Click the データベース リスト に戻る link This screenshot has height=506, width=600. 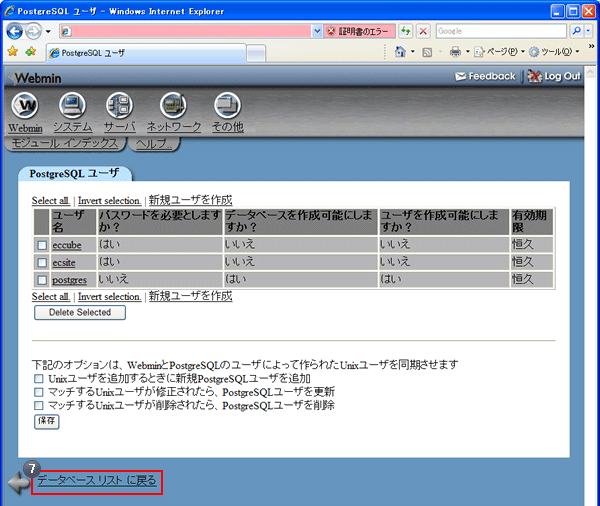pyautogui.click(x=97, y=480)
